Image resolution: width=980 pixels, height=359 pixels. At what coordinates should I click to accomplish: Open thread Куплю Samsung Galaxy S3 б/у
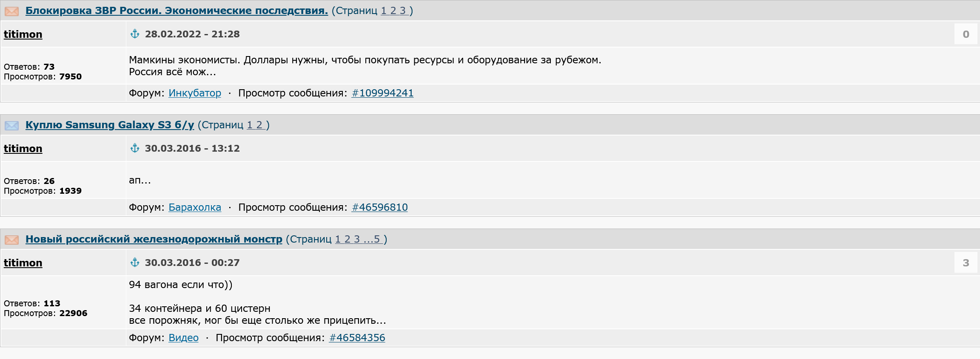tap(110, 125)
